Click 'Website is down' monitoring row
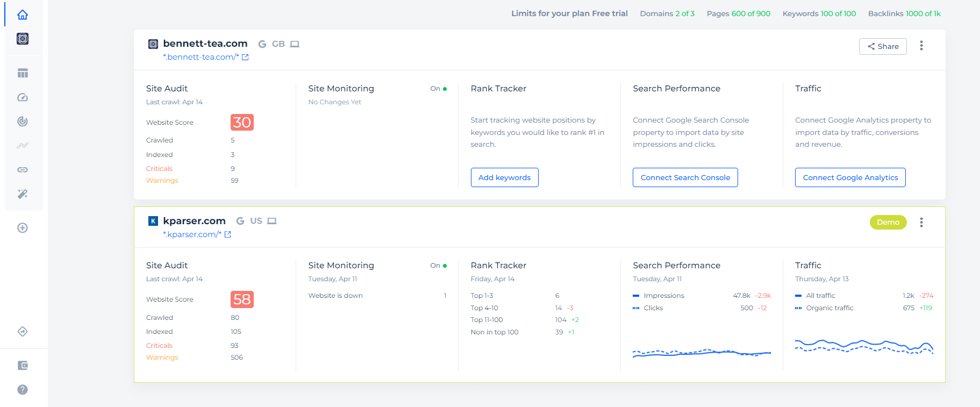The height and width of the screenshot is (407, 980). tap(377, 296)
